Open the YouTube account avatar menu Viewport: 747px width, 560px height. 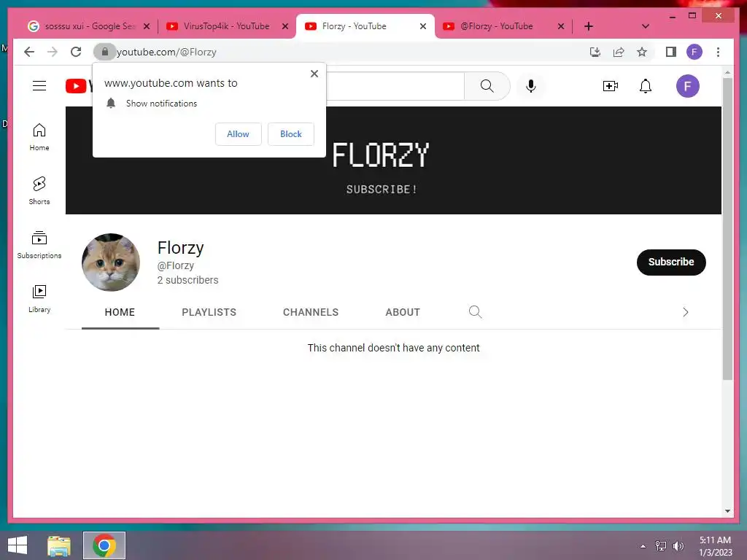coord(687,86)
